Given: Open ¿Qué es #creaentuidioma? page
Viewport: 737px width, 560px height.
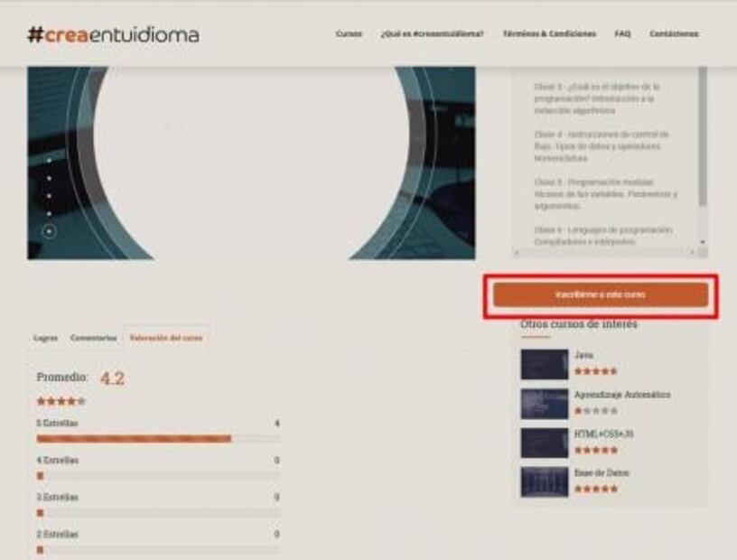Looking at the screenshot, I should [432, 34].
